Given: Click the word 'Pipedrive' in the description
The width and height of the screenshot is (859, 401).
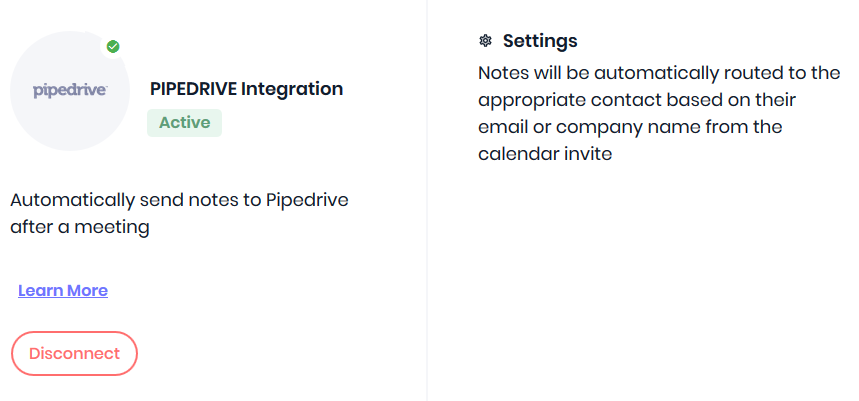Looking at the screenshot, I should pos(307,200).
